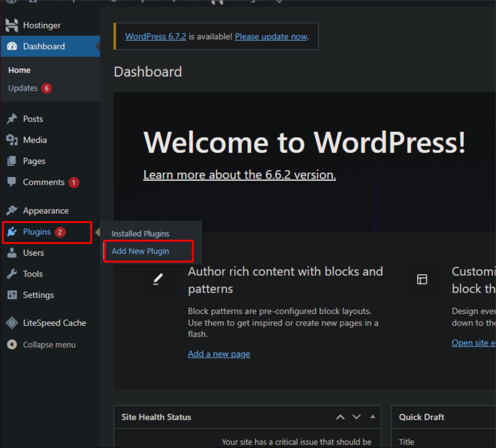Click the Media library icon
Image resolution: width=496 pixels, height=448 pixels.
coord(12,140)
